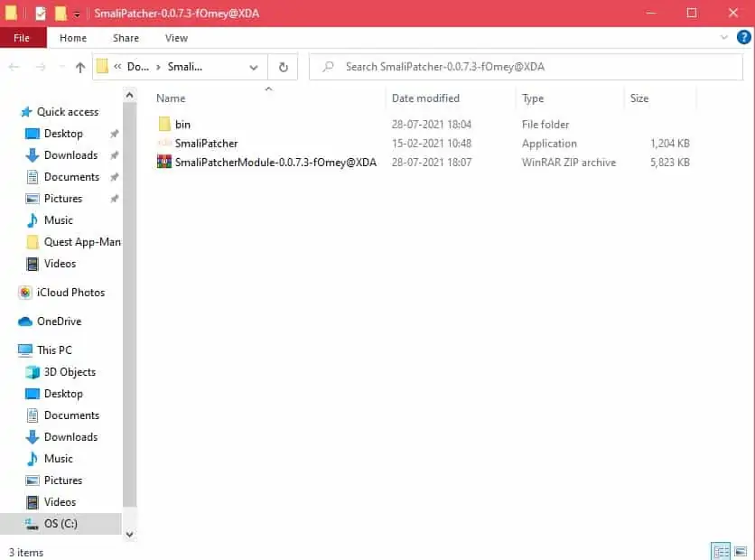Image resolution: width=755 pixels, height=560 pixels.
Task: Select the SmaliPatcherModule WinRAR ZIP archive icon
Action: pos(164,163)
